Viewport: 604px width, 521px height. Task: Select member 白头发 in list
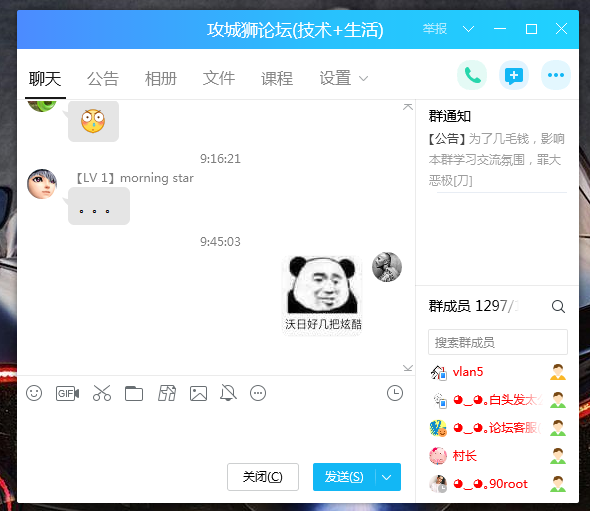[x=497, y=400]
